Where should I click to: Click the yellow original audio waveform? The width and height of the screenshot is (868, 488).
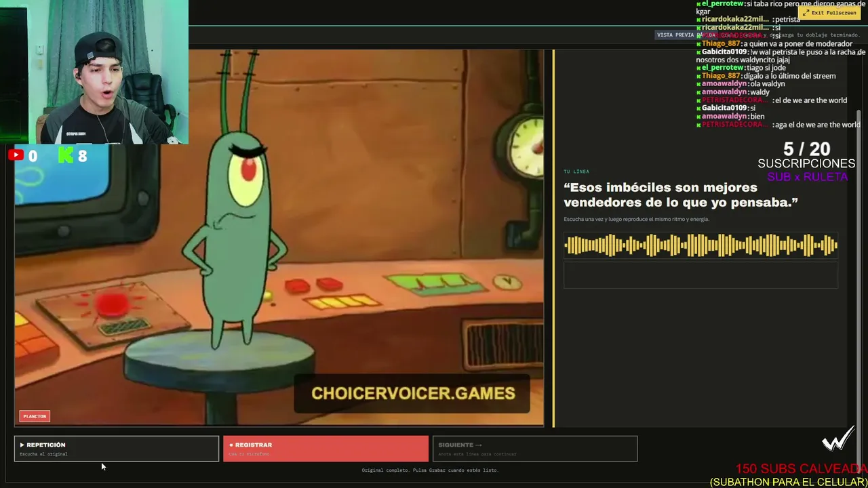pos(701,245)
